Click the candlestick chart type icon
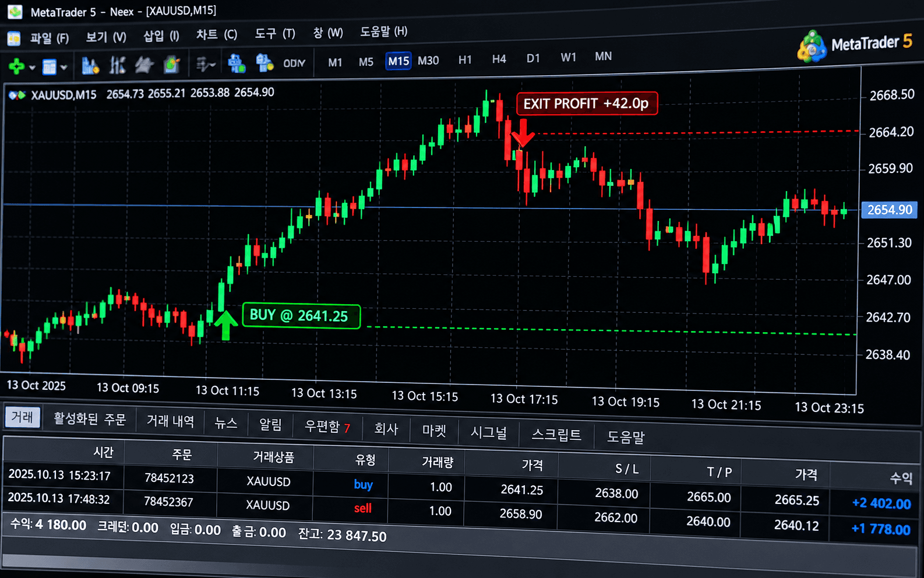Screen dimensions: 924x578 click(x=118, y=65)
